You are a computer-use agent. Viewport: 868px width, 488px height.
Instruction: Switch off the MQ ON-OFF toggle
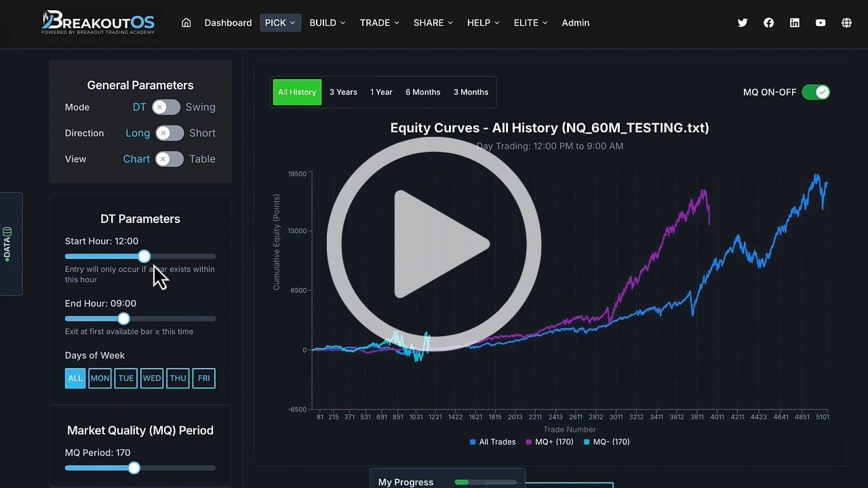click(x=816, y=92)
